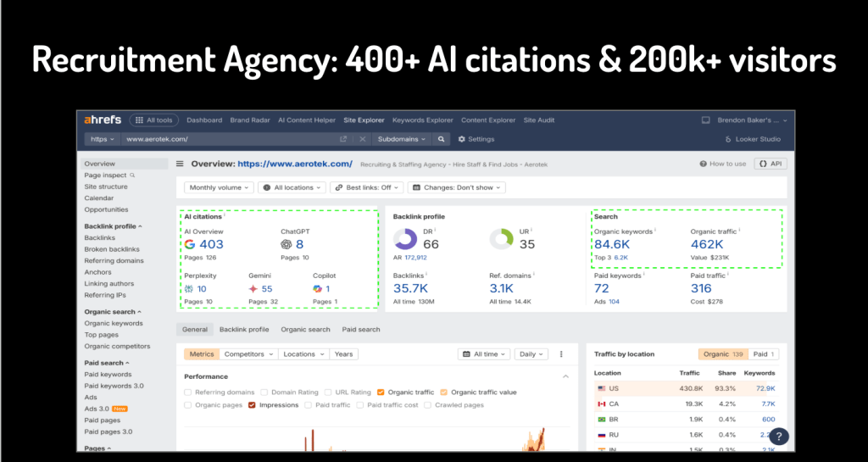The image size is (868, 462).
Task: Click the aerotek.com URL input field
Action: (229, 139)
